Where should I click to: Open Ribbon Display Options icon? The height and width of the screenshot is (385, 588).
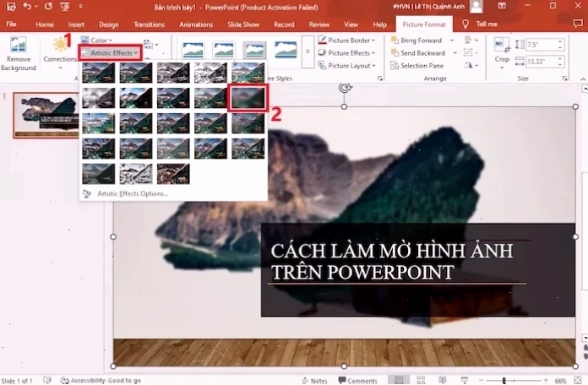(502, 6)
